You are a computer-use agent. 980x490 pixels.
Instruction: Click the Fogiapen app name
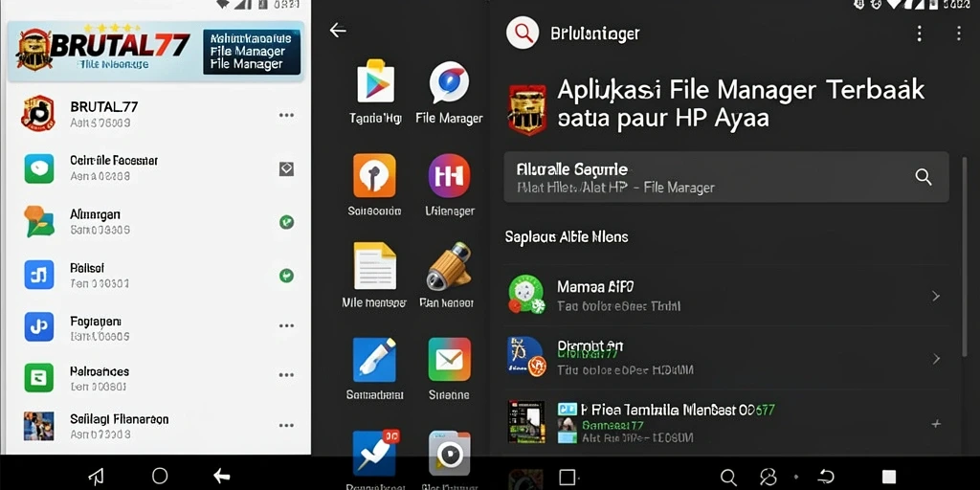(96, 322)
